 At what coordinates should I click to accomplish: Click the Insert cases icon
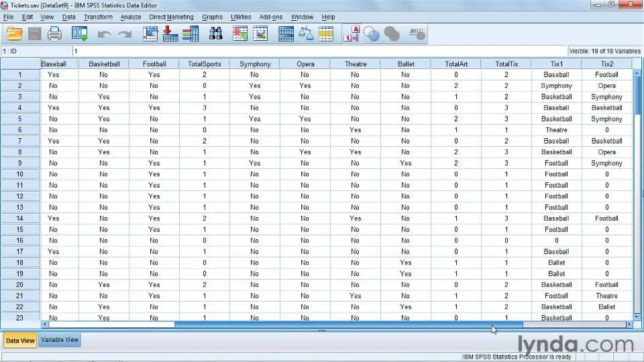point(240,34)
